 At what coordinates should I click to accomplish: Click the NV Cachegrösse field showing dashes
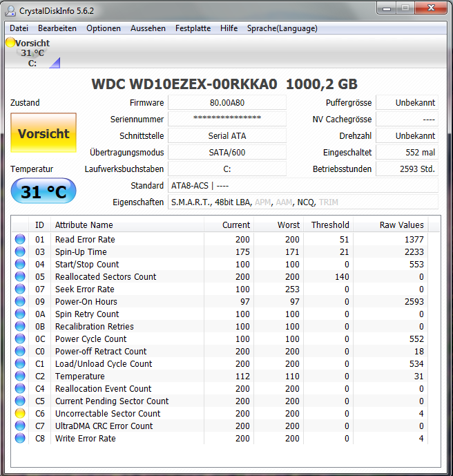tap(407, 119)
